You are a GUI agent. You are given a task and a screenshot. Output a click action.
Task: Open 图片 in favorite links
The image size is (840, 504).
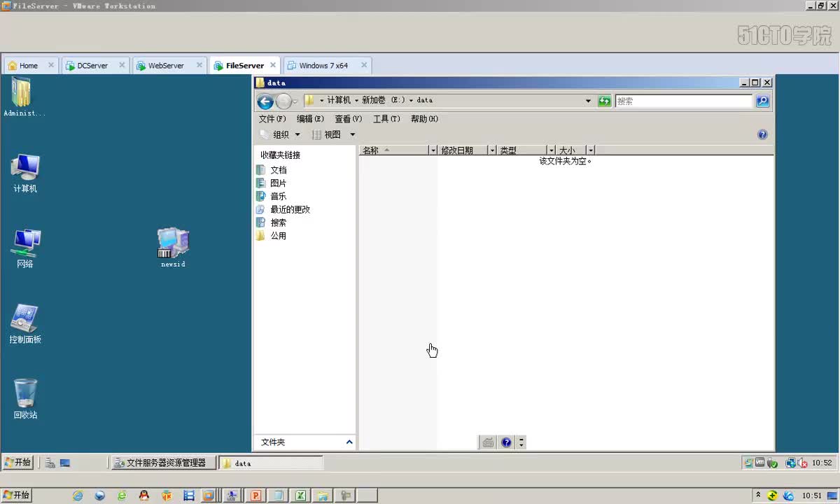[271, 183]
